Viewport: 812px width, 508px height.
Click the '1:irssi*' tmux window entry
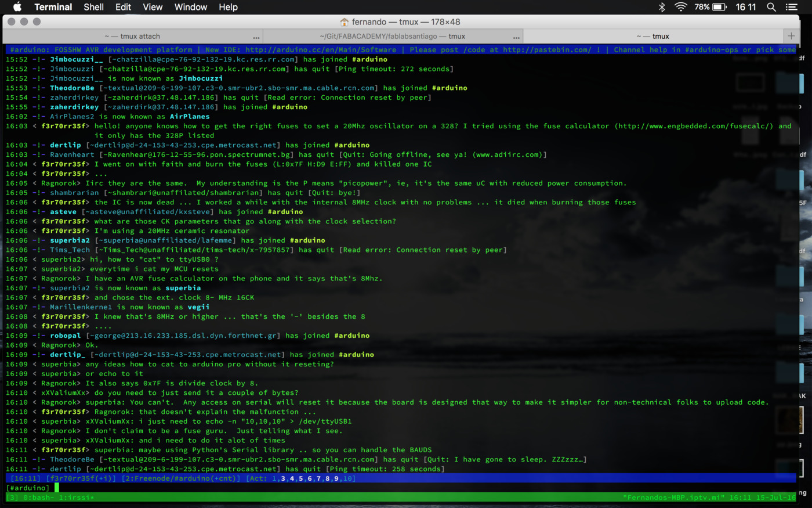pyautogui.click(x=77, y=498)
